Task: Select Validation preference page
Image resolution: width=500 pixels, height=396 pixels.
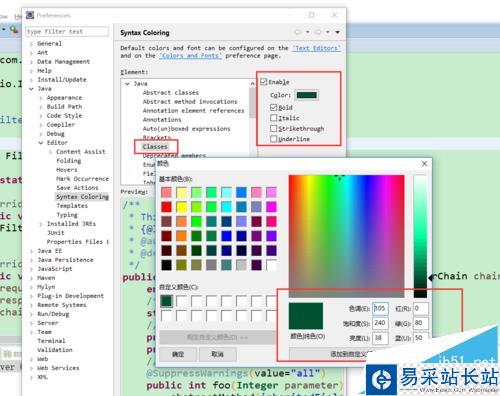Action: click(55, 350)
